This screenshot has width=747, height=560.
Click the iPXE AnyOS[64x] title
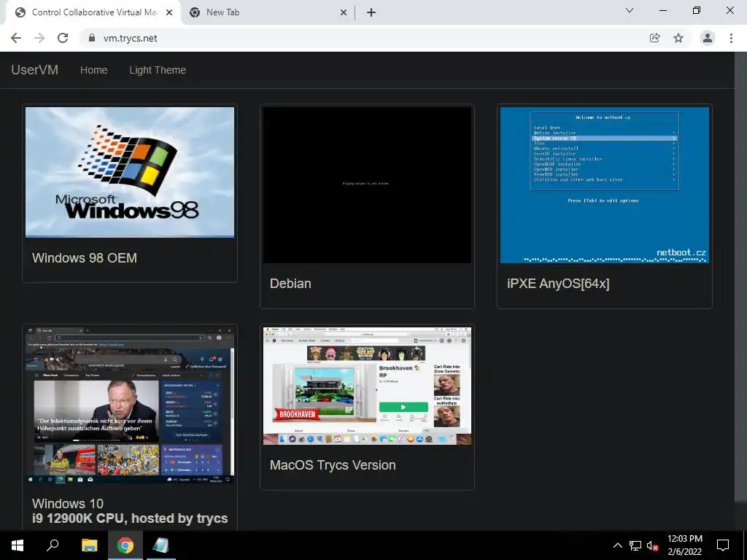coord(558,284)
